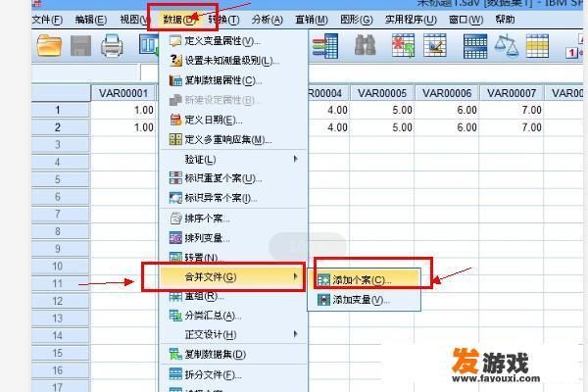The image size is (588, 392).
Task: Click cell 5.00 in row 1
Action: [382, 110]
